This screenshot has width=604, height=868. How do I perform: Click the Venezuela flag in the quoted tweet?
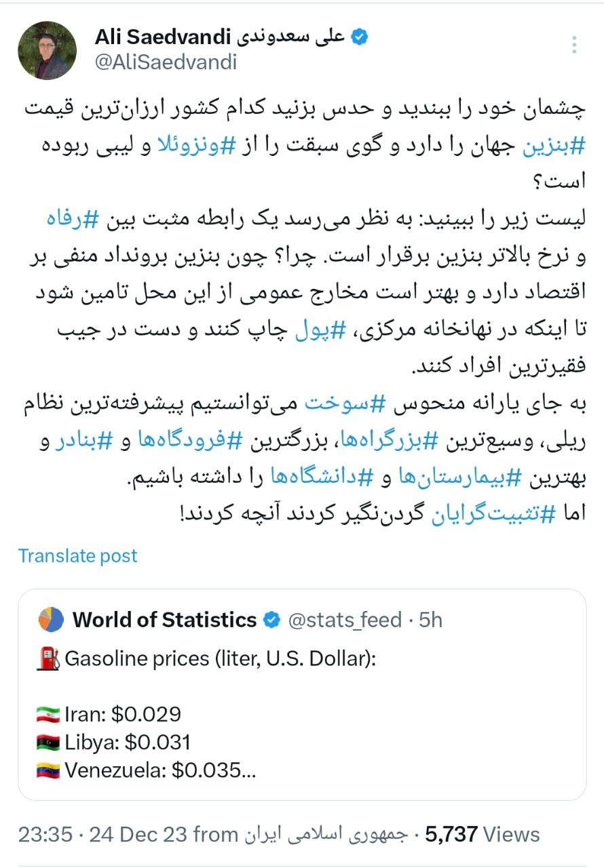[48, 768]
